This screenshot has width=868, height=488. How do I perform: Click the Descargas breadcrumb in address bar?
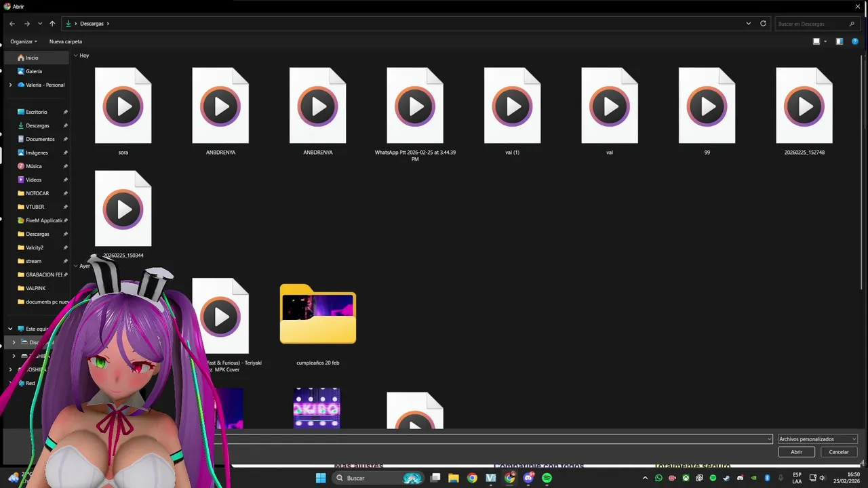coord(92,24)
